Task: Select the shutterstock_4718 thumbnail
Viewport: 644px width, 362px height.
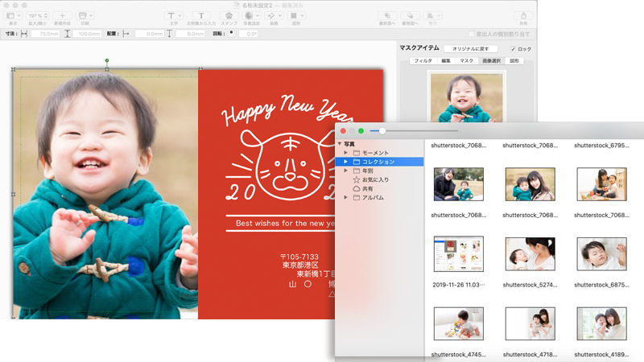Action: pos(530,323)
